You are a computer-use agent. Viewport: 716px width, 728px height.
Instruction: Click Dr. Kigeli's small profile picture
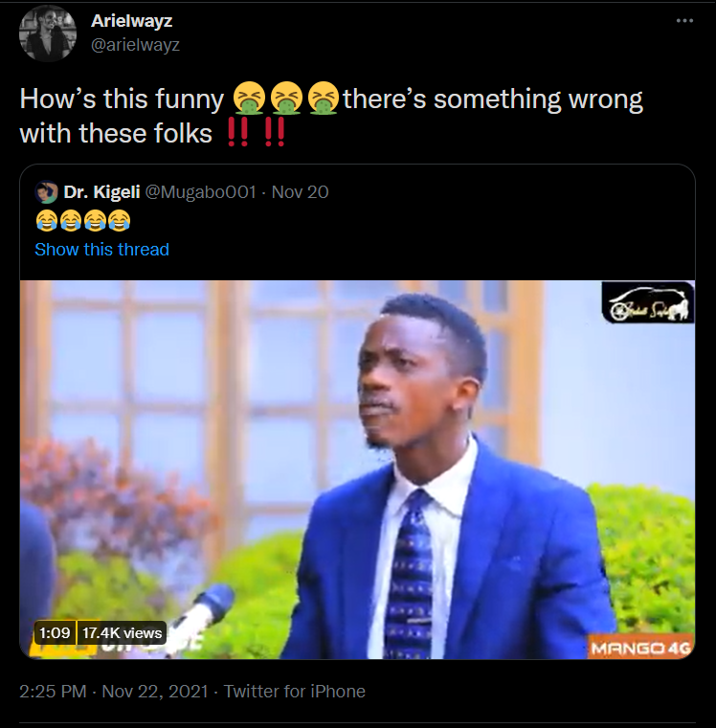click(x=46, y=192)
